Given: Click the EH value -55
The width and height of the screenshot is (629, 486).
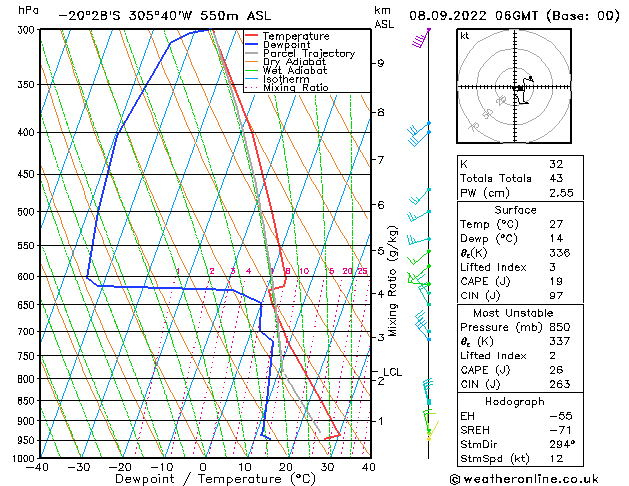Looking at the screenshot, I should (561, 416).
